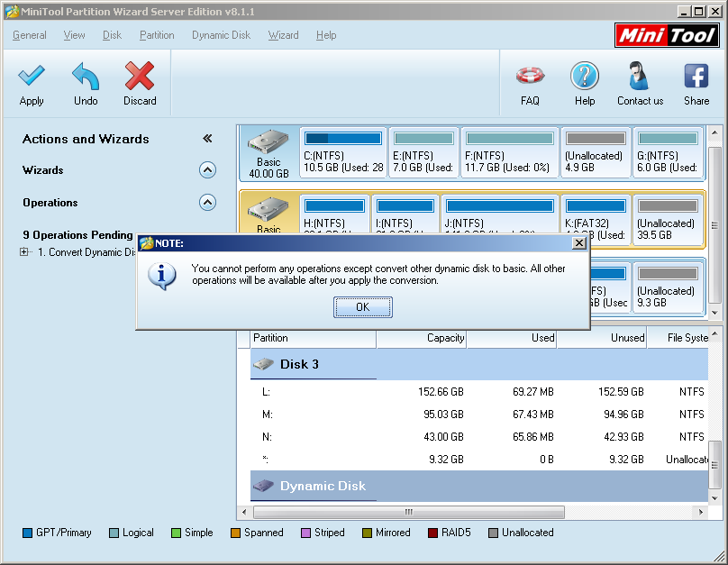Click the GPT/Primary blue legend swatch
The width and height of the screenshot is (728, 565).
coord(27,533)
